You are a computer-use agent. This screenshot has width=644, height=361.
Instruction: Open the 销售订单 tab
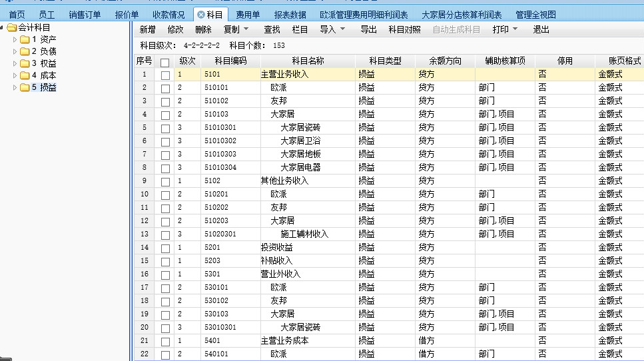pyautogui.click(x=85, y=15)
